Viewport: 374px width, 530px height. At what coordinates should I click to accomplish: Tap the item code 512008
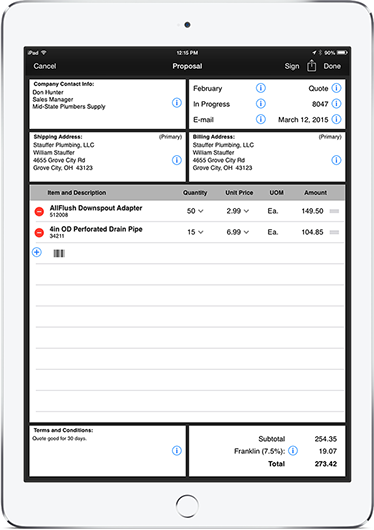[x=59, y=215]
